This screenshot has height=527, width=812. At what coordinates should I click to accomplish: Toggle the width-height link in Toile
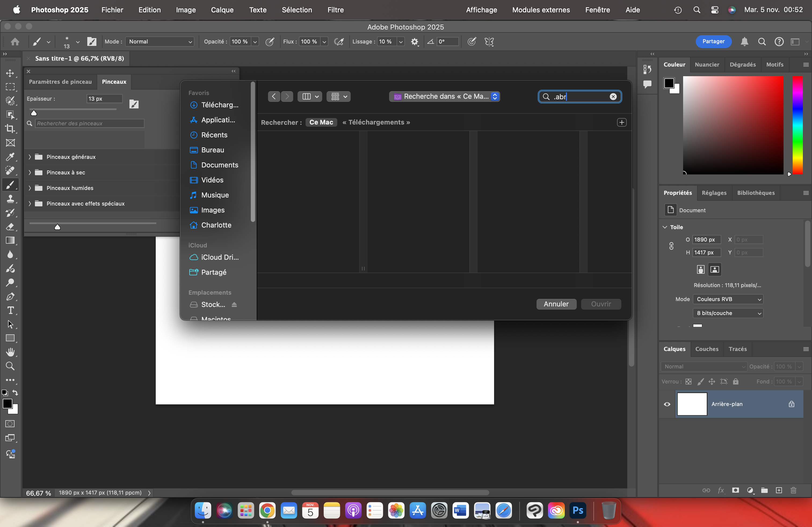671,246
